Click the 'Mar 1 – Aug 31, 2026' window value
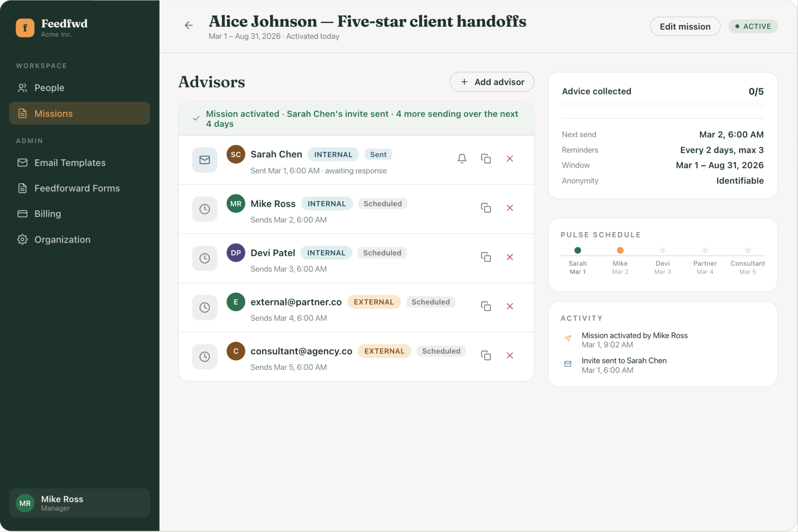The image size is (798, 532). [x=719, y=165]
